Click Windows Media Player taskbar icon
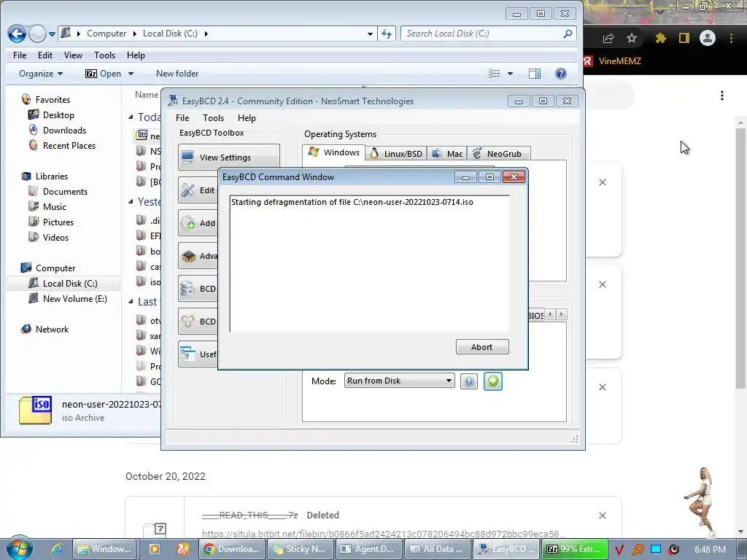The height and width of the screenshot is (560, 747). coord(155,548)
